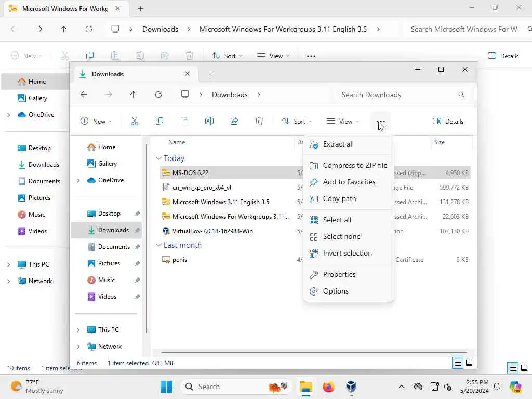Viewport: 532px width, 399px height.
Task: Toggle Details pane in the background window
Action: point(503,56)
